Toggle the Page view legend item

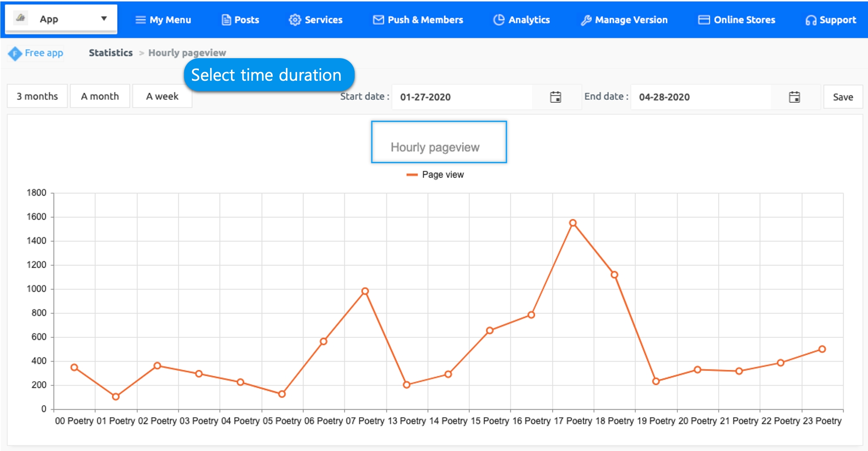435,174
